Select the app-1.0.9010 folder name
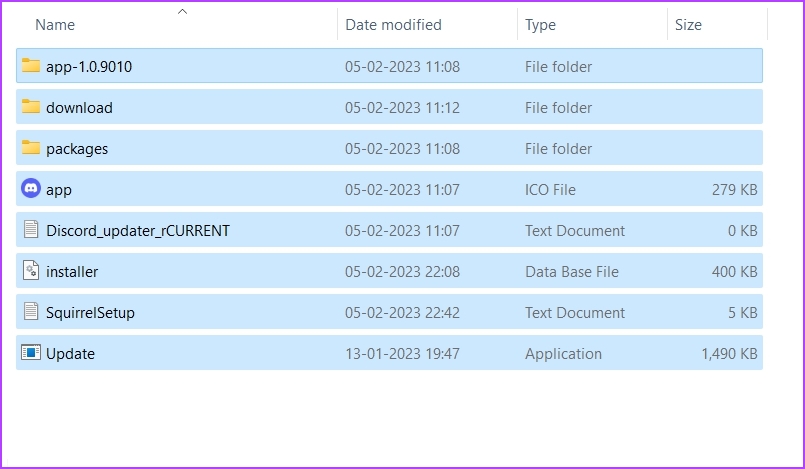 pos(89,67)
